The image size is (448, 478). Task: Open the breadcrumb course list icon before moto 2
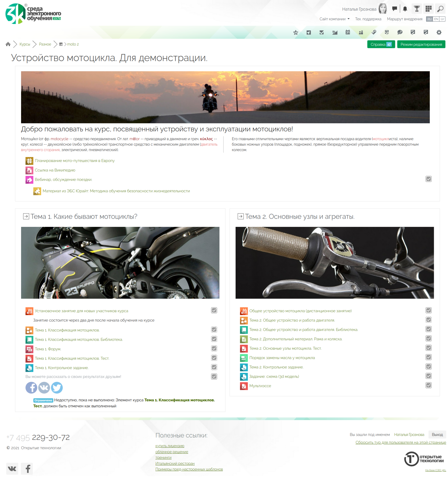click(x=61, y=44)
